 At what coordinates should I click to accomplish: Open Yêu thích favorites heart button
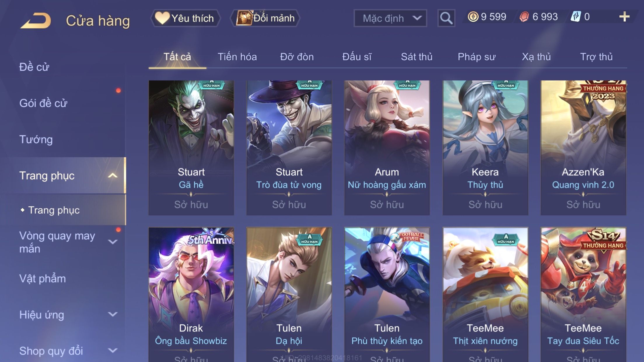click(185, 18)
